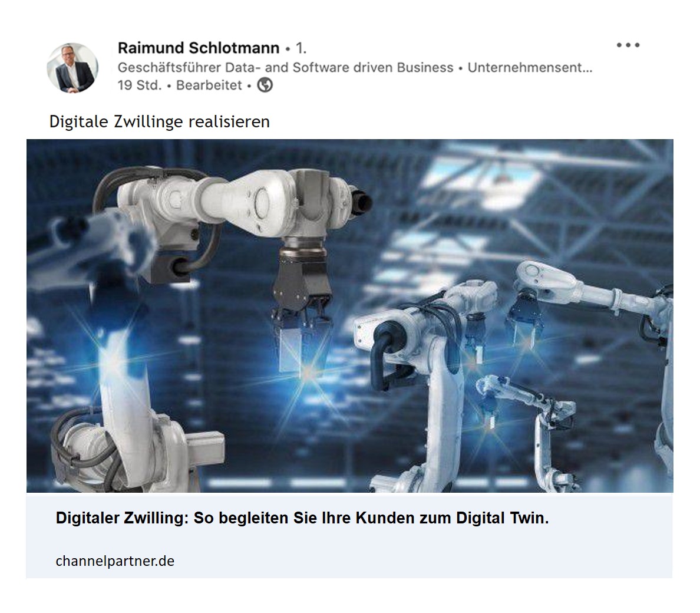Open the three-dot post options menu
The height and width of the screenshot is (613, 700).
coord(628,45)
